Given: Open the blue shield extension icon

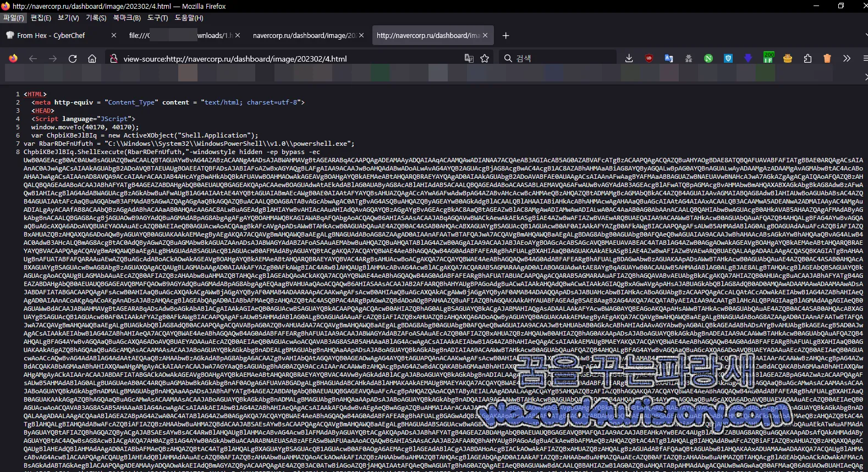Looking at the screenshot, I should coord(728,58).
